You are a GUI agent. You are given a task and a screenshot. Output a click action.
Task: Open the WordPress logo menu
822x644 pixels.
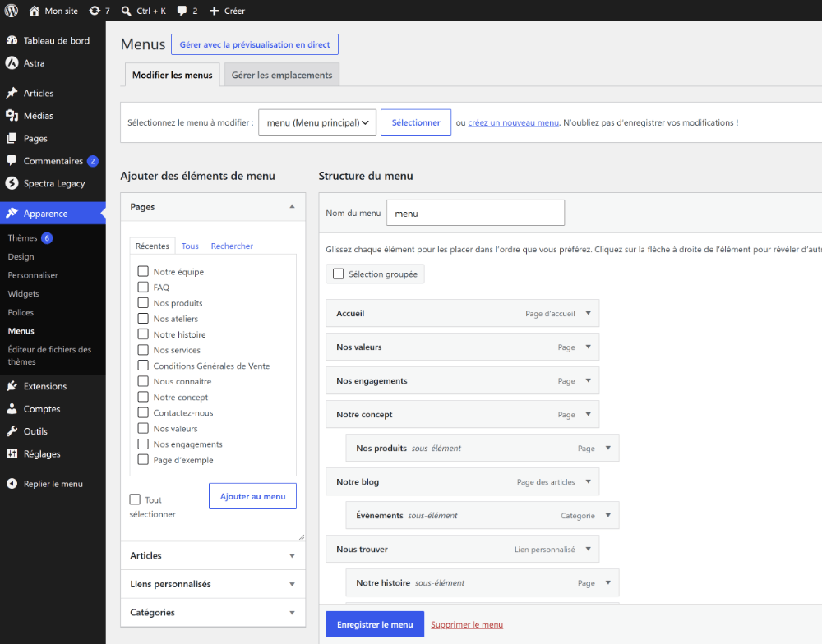pyautogui.click(x=11, y=11)
